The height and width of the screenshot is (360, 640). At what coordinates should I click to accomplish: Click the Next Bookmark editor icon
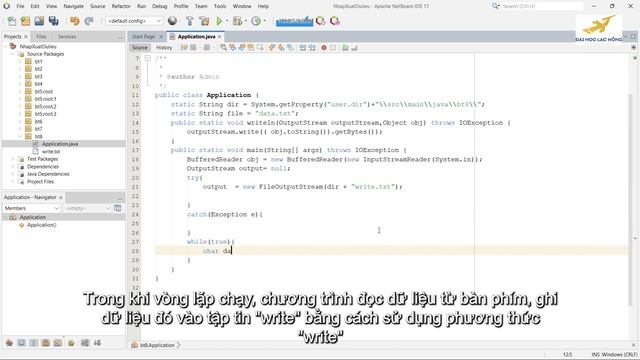tap(281, 48)
